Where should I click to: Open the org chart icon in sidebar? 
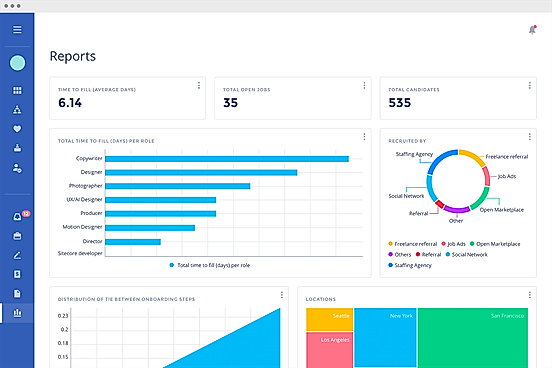pos(17,110)
